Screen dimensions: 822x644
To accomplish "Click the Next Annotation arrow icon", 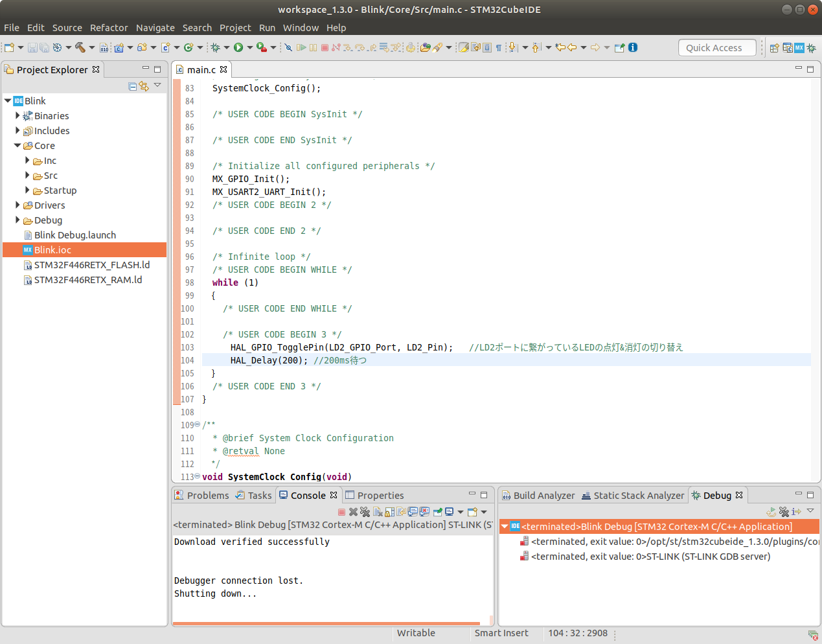I will (x=512, y=47).
